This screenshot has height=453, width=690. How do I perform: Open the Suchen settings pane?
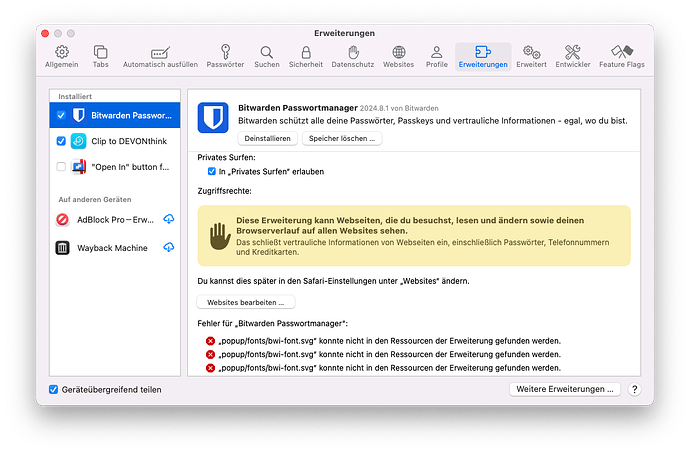(267, 56)
